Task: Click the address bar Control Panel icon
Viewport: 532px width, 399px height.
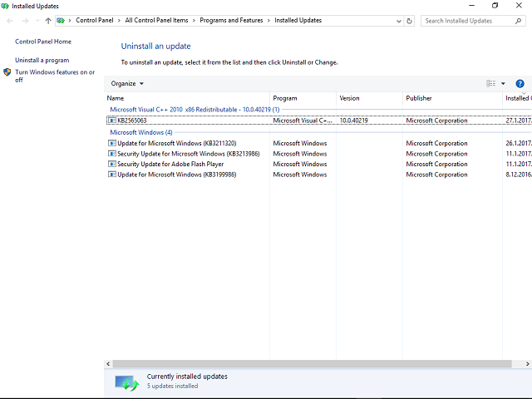Action: (61, 21)
